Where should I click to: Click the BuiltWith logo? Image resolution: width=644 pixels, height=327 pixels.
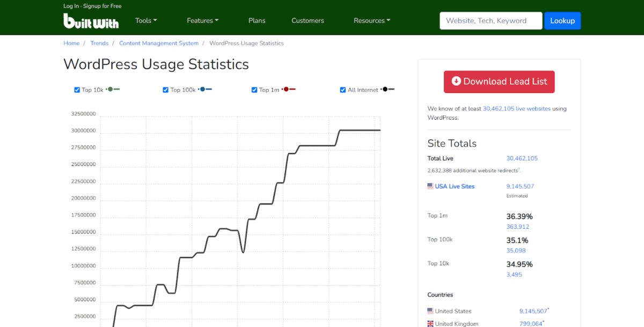pos(91,21)
